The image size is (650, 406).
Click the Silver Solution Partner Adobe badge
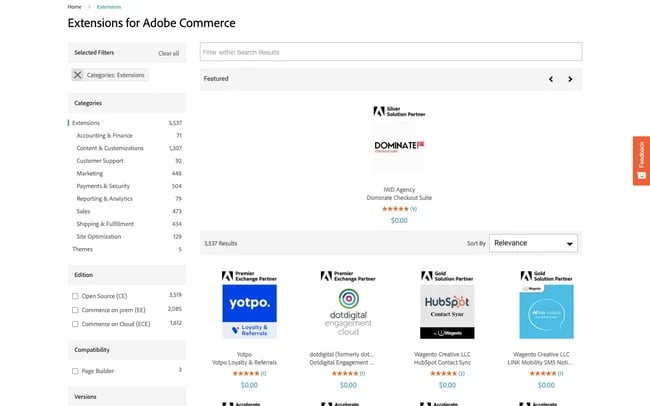(399, 112)
